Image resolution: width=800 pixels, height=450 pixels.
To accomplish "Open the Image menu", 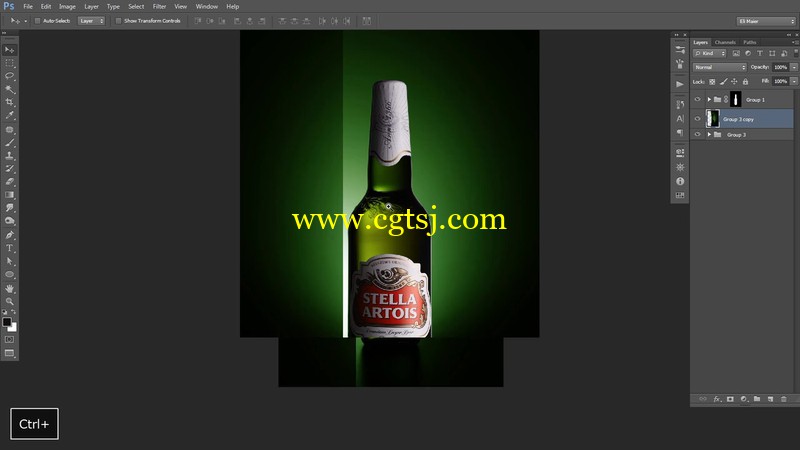I will (67, 7).
